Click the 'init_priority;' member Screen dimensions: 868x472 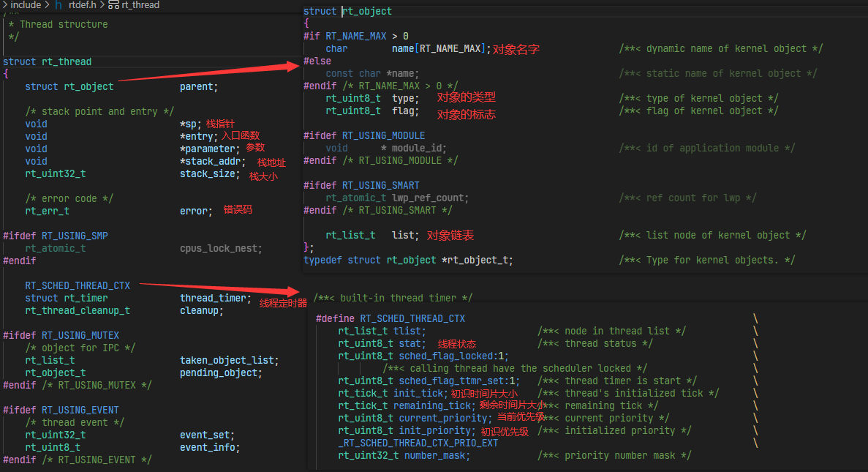coord(437,430)
